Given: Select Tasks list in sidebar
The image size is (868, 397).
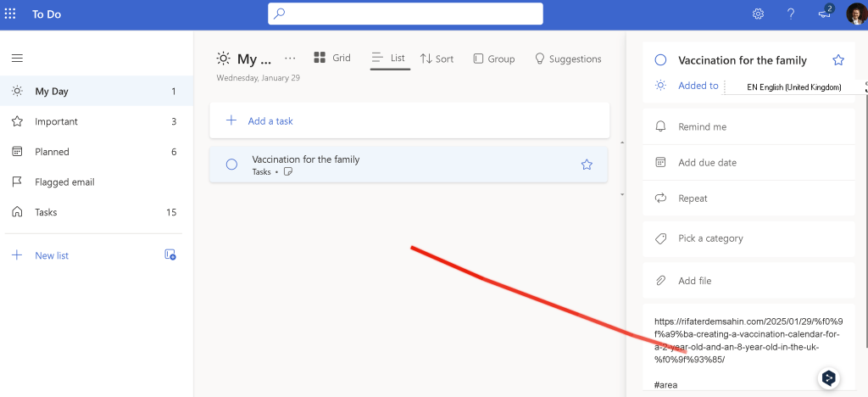Looking at the screenshot, I should pyautogui.click(x=97, y=212).
